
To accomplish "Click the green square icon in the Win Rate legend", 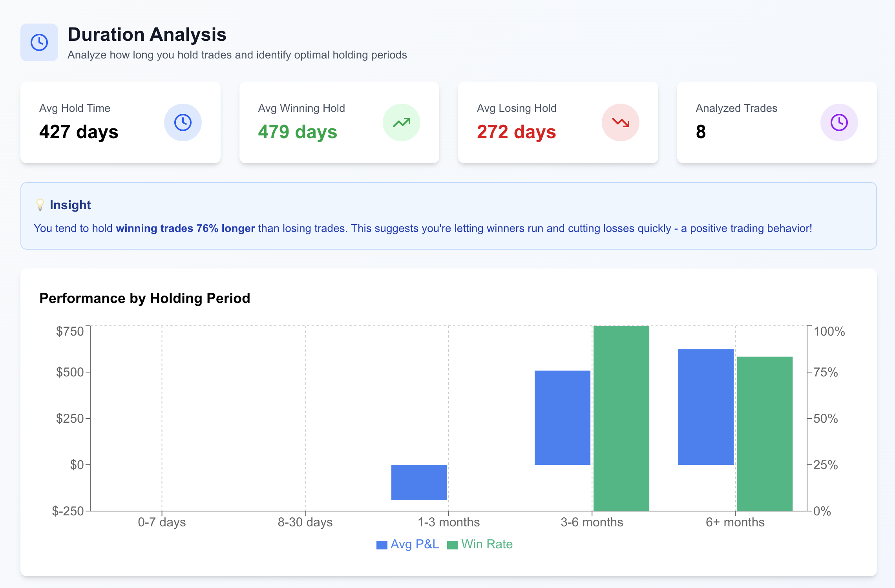I will coord(452,544).
